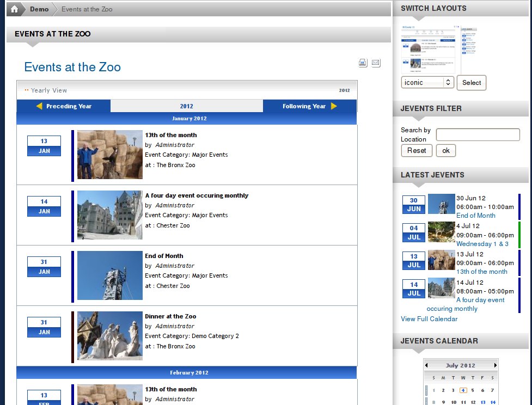Click the 14 JUL badge in Latest JEvents
The image size is (532, 405).
tap(414, 289)
